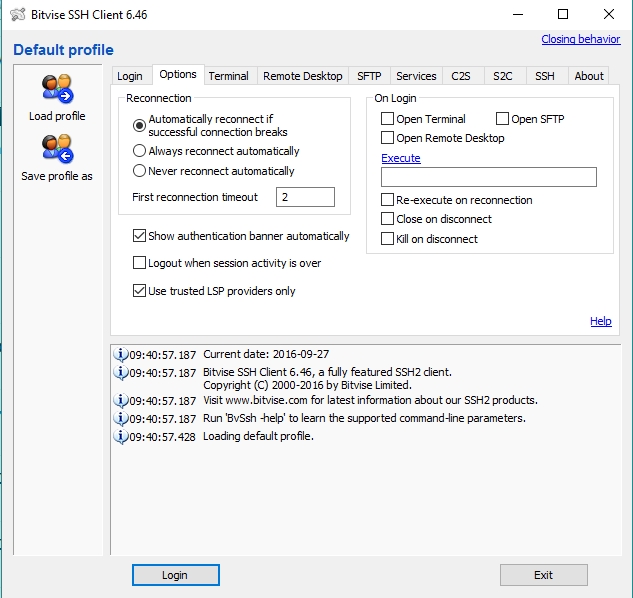Switch to the SSH tab

[545, 76]
